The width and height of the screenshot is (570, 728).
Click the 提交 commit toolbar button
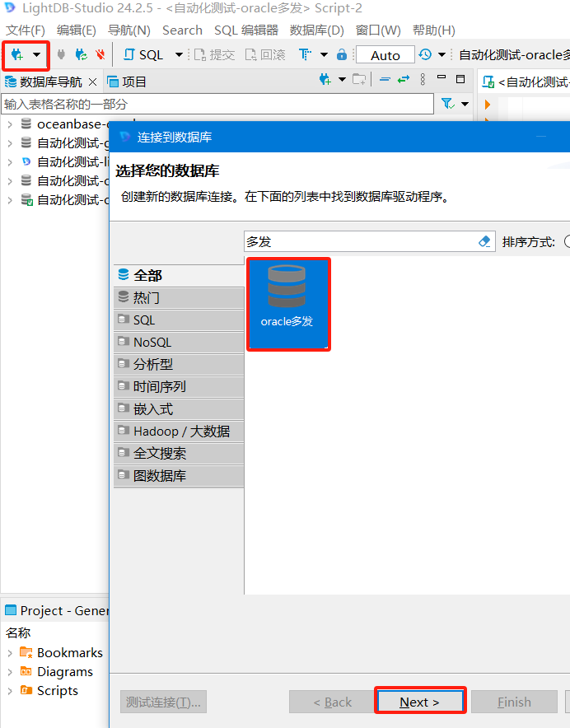(214, 55)
